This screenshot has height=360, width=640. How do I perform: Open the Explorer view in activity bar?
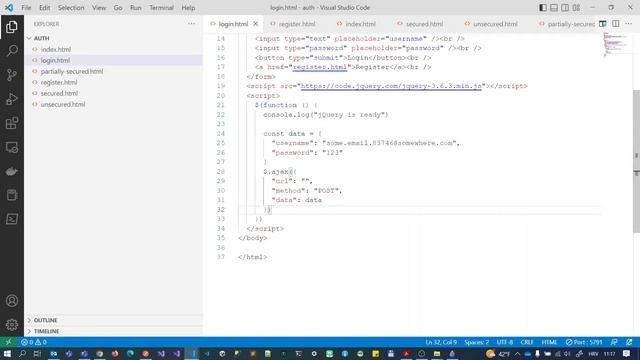(12, 27)
